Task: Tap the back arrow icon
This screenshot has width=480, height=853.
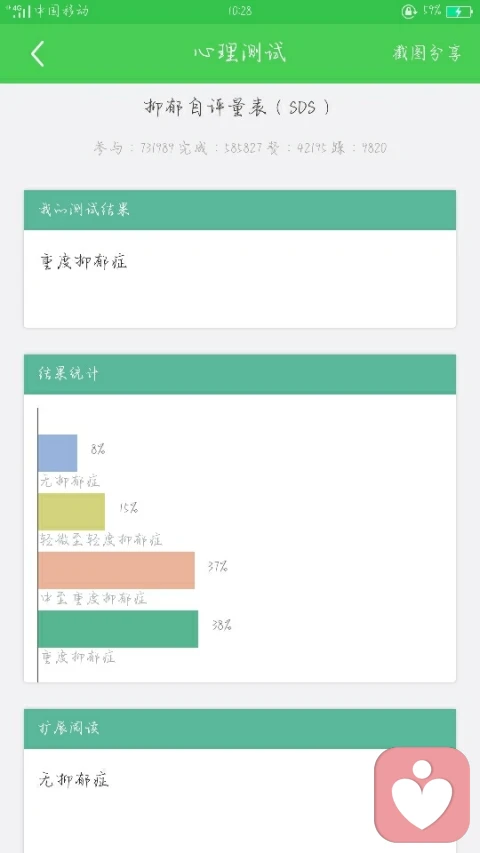Action: coord(37,54)
